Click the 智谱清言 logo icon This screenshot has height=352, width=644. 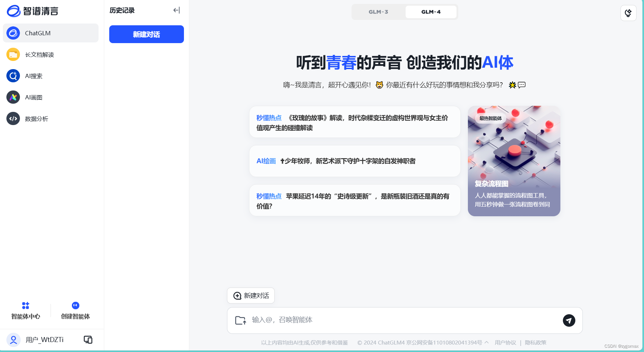pyautogui.click(x=14, y=11)
